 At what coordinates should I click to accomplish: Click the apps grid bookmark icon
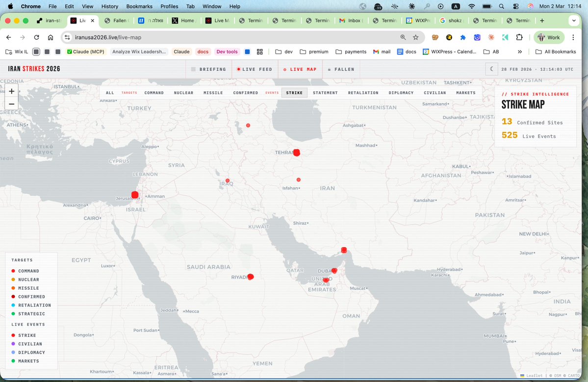(259, 51)
